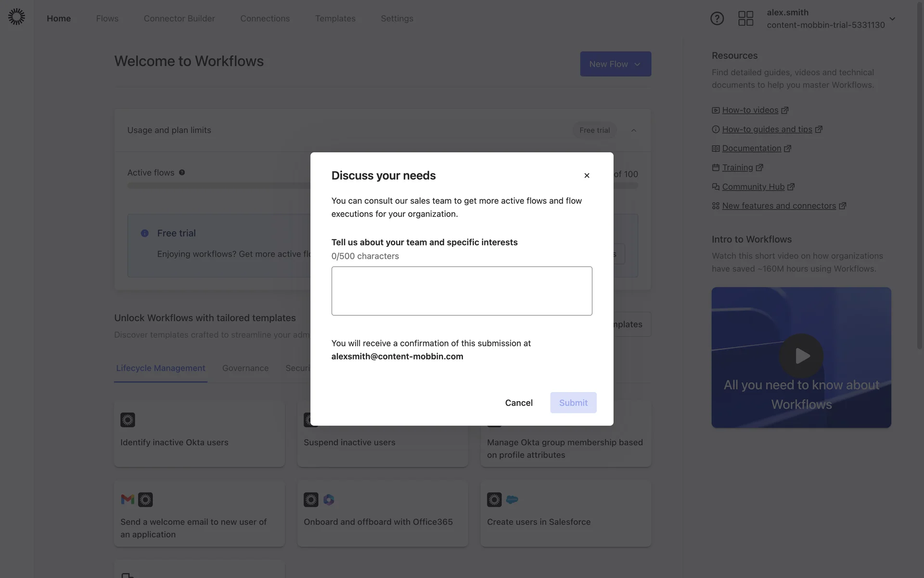Click the Okta logo in top-left corner
This screenshot has width=924, height=578.
pos(16,17)
